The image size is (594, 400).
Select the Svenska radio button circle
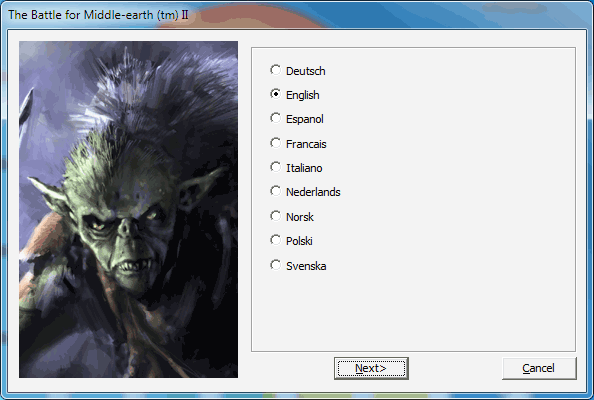pyautogui.click(x=275, y=265)
